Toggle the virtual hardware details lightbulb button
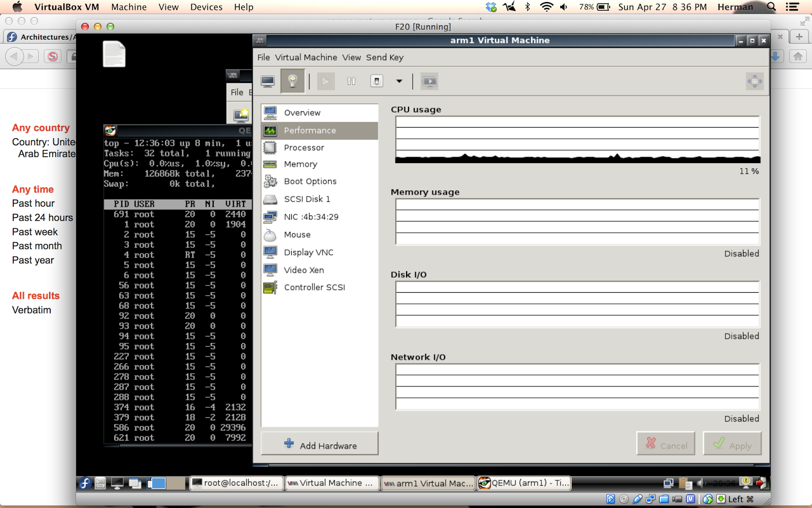 point(292,81)
